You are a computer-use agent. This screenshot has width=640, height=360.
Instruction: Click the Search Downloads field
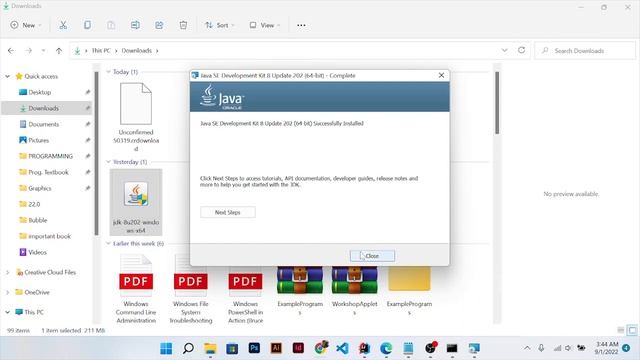coord(585,51)
